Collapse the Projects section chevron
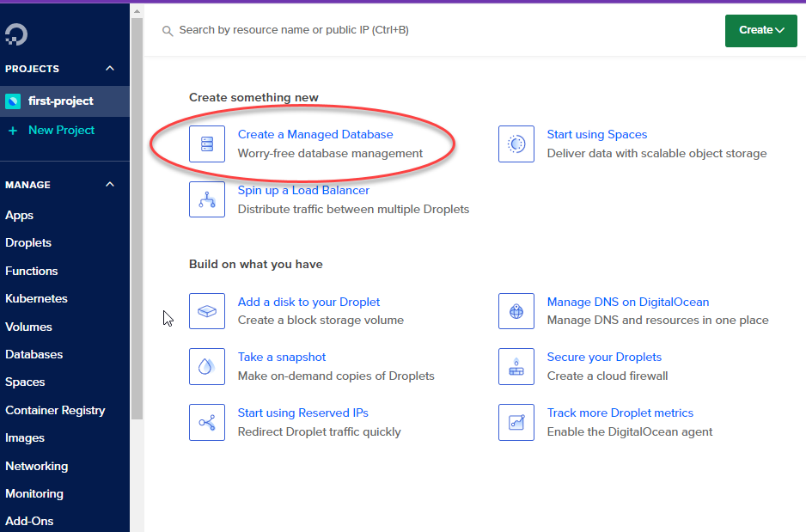806x532 pixels. click(x=109, y=69)
